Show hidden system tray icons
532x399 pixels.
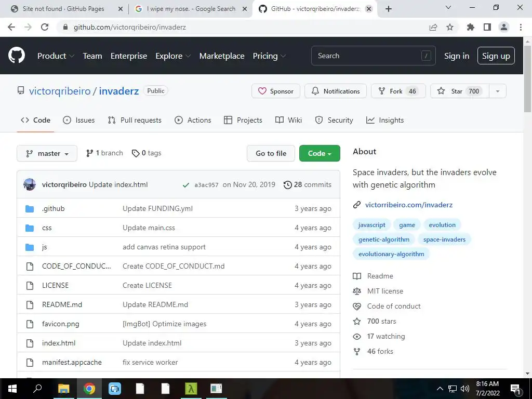(x=440, y=389)
